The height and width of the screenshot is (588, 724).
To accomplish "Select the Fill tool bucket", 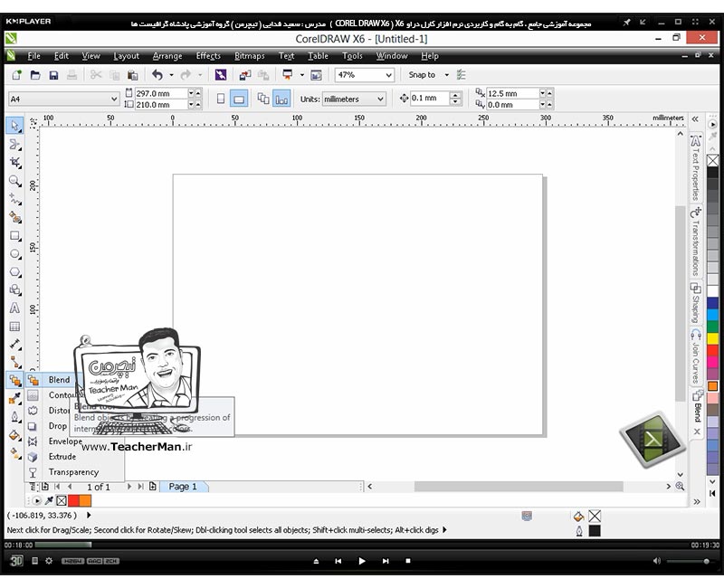I will click(14, 435).
